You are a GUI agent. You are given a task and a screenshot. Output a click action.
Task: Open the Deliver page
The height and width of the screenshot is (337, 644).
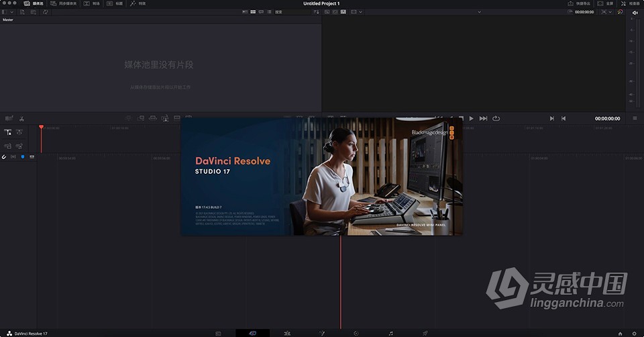click(425, 333)
